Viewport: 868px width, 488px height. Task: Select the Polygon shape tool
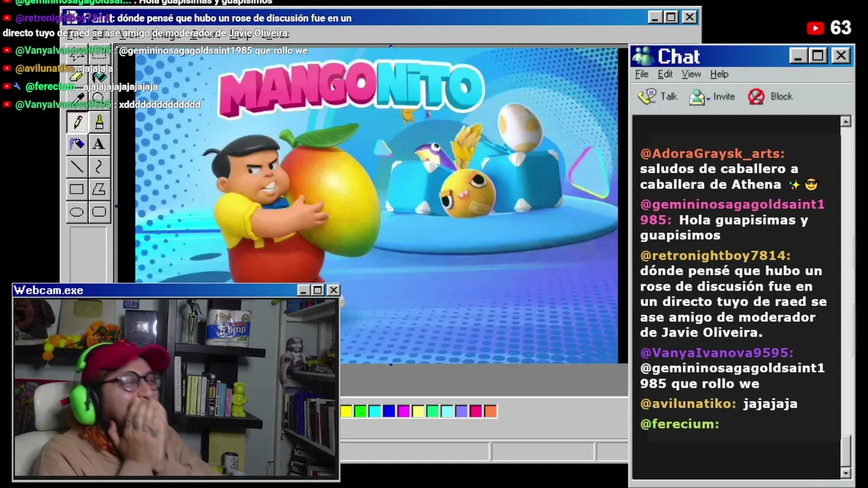pos(99,190)
